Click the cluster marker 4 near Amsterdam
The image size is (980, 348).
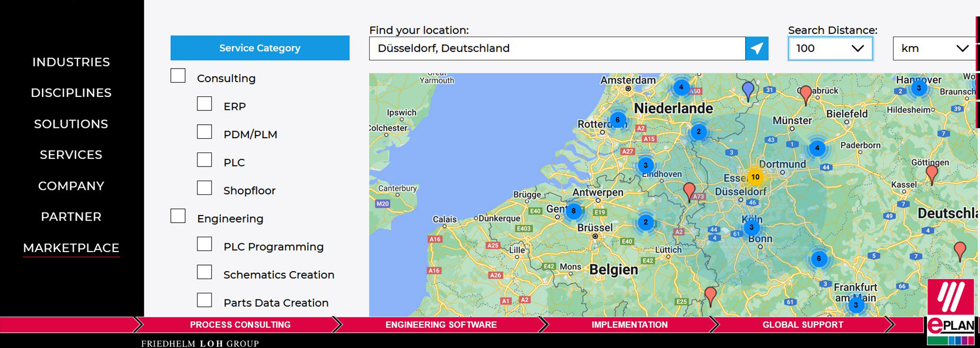point(681,87)
